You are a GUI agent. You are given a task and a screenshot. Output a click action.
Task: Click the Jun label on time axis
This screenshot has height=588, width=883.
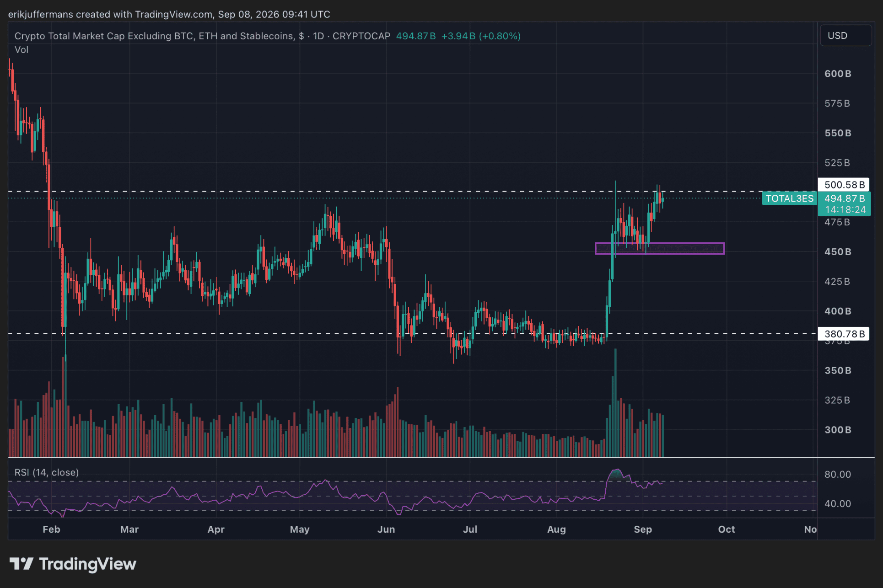[386, 529]
